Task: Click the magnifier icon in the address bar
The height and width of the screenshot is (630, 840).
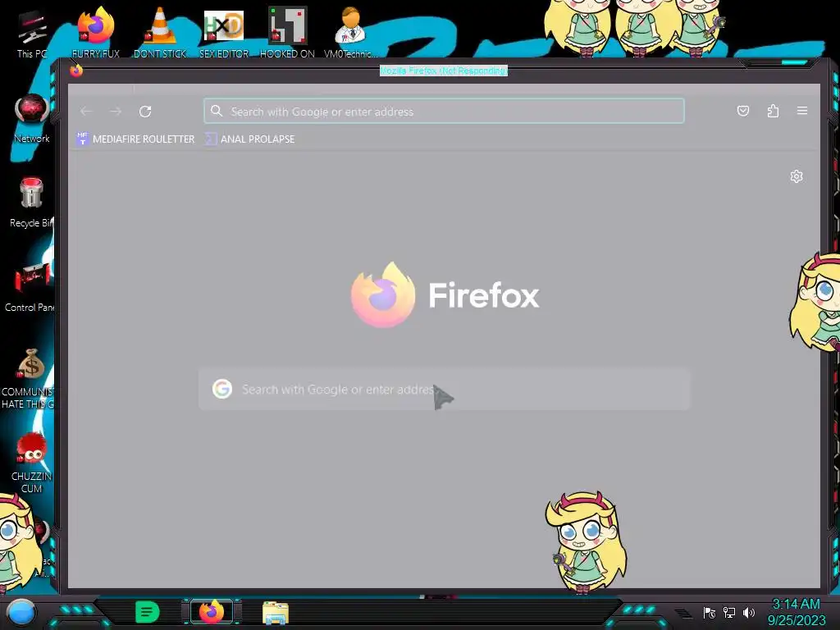Action: click(217, 111)
